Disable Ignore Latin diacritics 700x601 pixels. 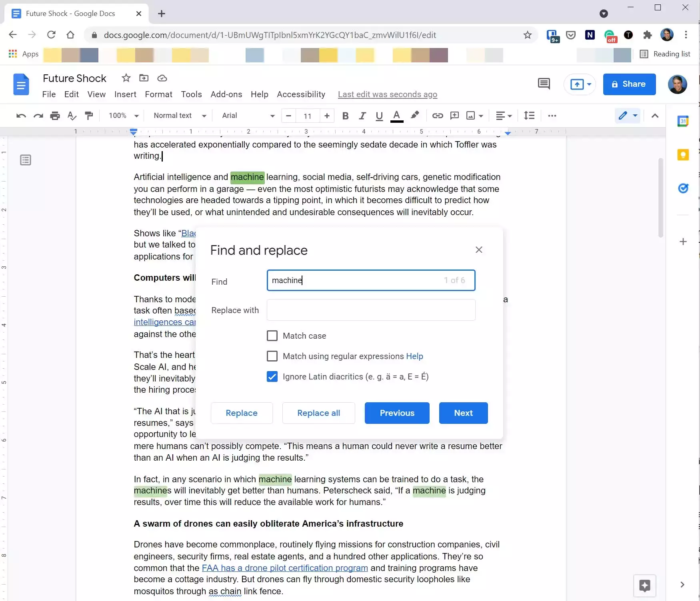[x=272, y=376]
